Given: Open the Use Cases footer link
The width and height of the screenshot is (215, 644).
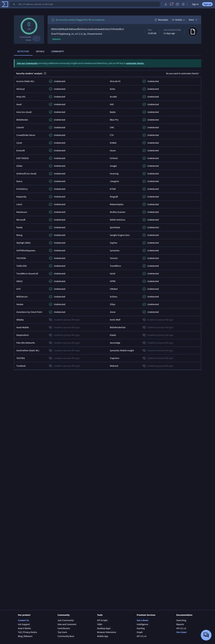Looking at the screenshot, I should [x=181, y=632].
